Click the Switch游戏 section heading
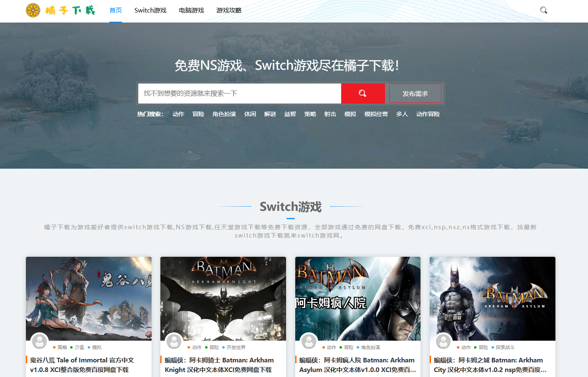This screenshot has width=588, height=377. (x=291, y=207)
